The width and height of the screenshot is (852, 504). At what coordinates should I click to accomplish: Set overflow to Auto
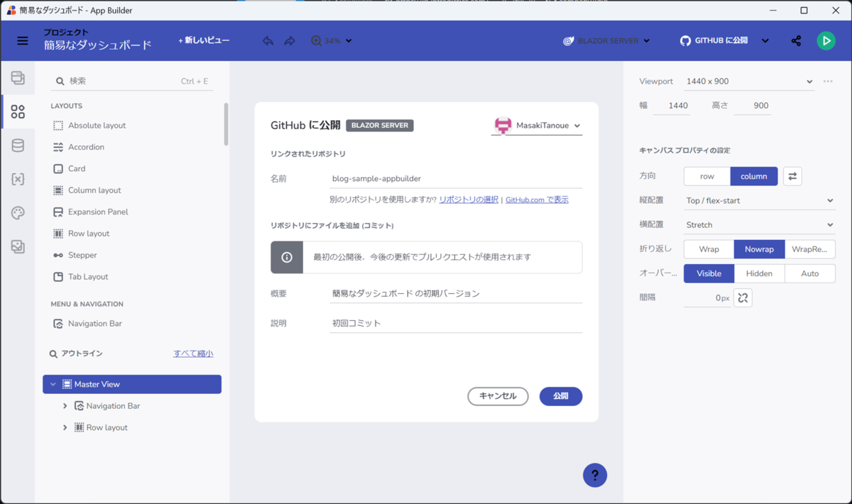(x=810, y=273)
